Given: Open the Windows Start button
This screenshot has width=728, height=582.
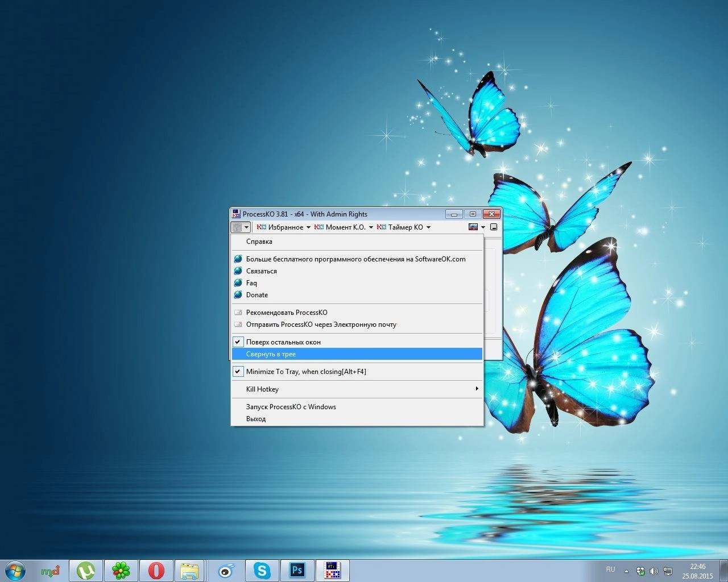Looking at the screenshot, I should point(15,570).
